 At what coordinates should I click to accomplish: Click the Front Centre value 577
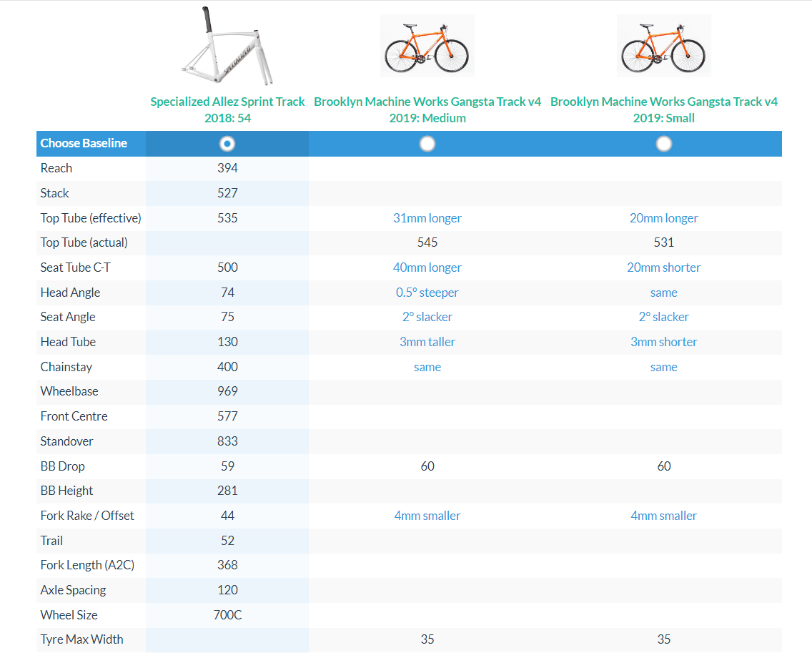pyautogui.click(x=227, y=416)
